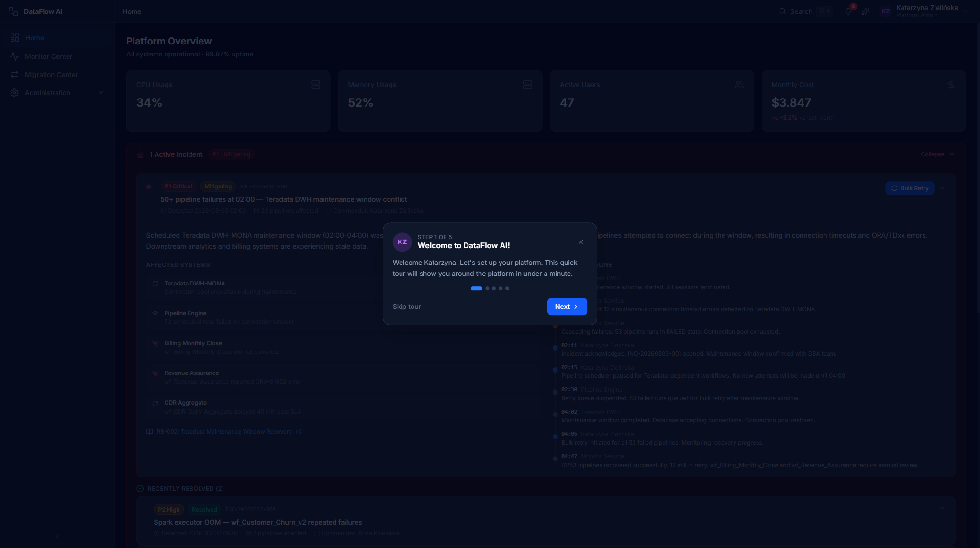980x548 pixels.
Task: Click the KZ avatar in the tour dialog
Action: [x=402, y=242]
